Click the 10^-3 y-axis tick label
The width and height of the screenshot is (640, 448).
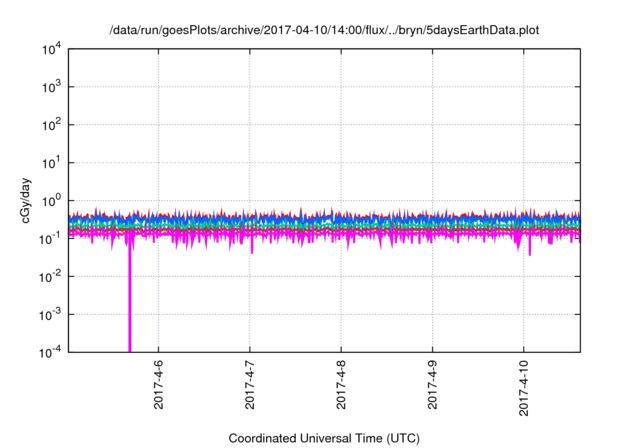click(x=51, y=315)
